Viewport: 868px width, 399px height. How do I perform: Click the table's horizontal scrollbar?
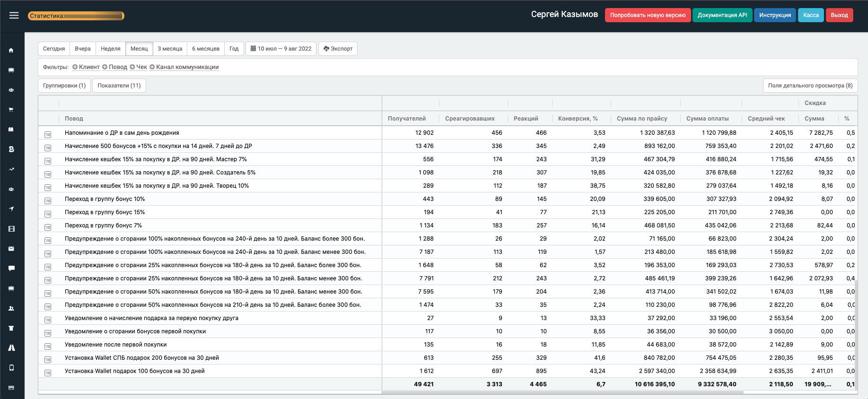(562, 392)
